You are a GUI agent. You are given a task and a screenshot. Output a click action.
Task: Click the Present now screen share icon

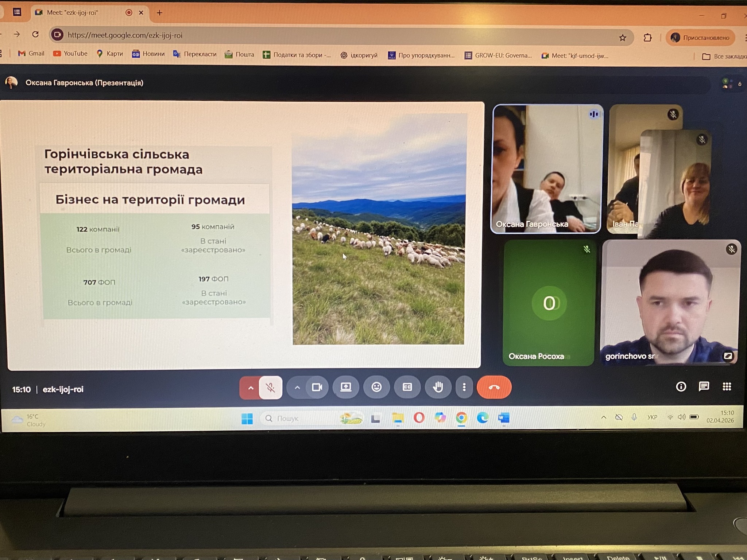tap(346, 387)
